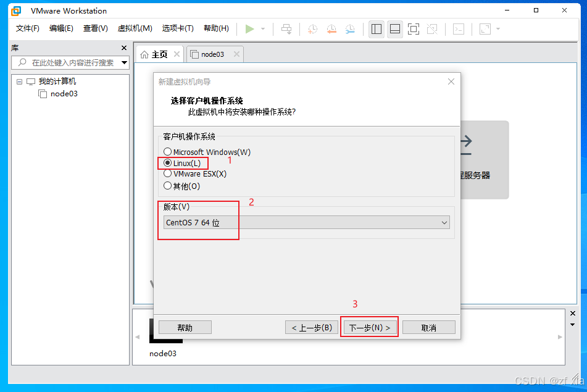The image size is (587, 392).
Task: Close the 主页 tab
Action: pos(177,54)
